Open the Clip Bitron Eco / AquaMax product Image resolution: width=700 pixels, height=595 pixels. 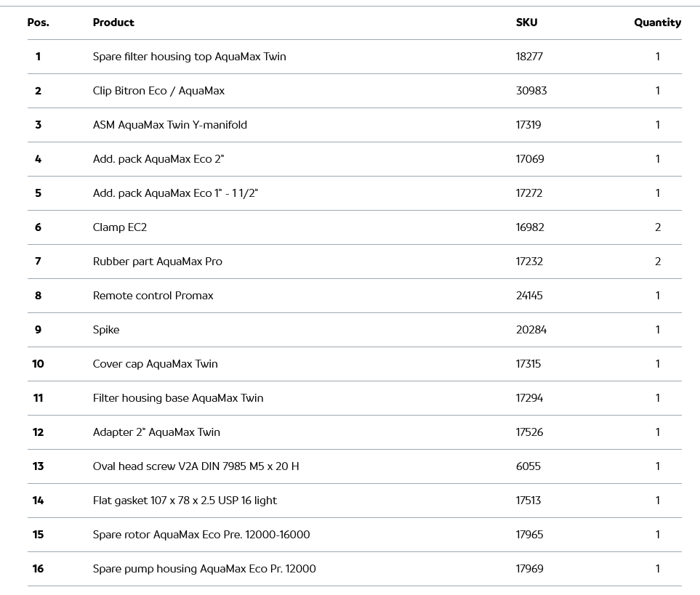(x=158, y=91)
